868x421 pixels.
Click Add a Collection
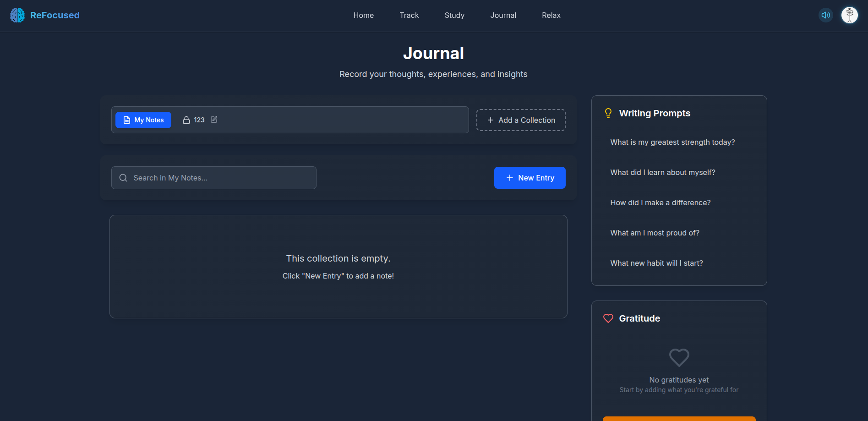[520, 120]
